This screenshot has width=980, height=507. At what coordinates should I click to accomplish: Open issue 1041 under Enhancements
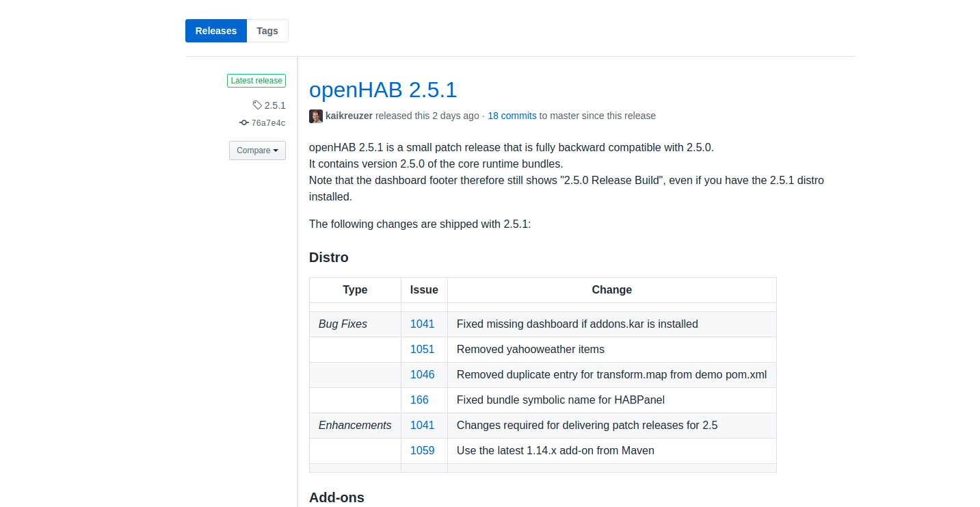[422, 425]
